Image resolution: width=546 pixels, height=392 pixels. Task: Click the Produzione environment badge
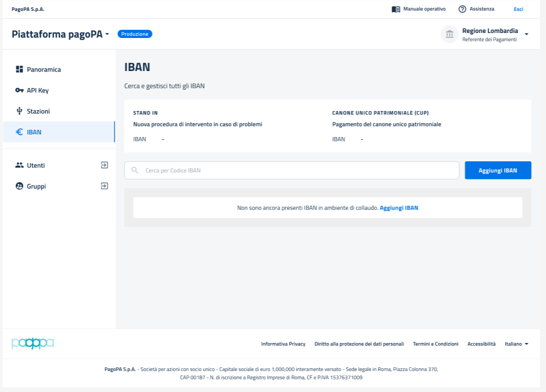[x=135, y=34]
